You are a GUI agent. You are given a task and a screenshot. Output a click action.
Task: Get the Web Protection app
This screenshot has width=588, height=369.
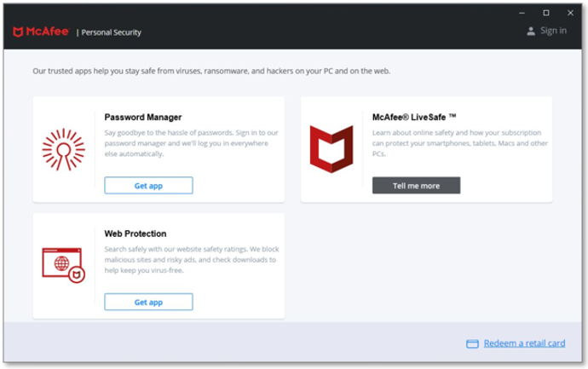tap(148, 302)
